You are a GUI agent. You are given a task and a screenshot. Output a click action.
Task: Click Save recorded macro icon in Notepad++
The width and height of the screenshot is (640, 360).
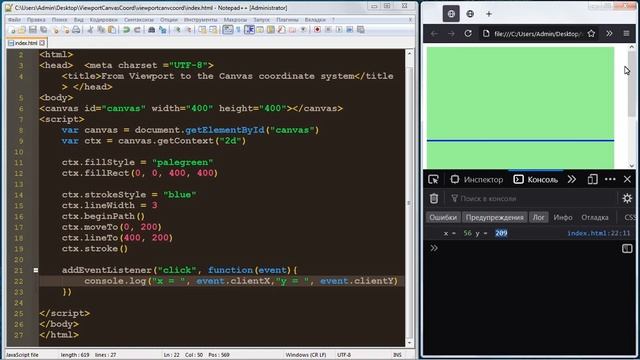[360, 30]
